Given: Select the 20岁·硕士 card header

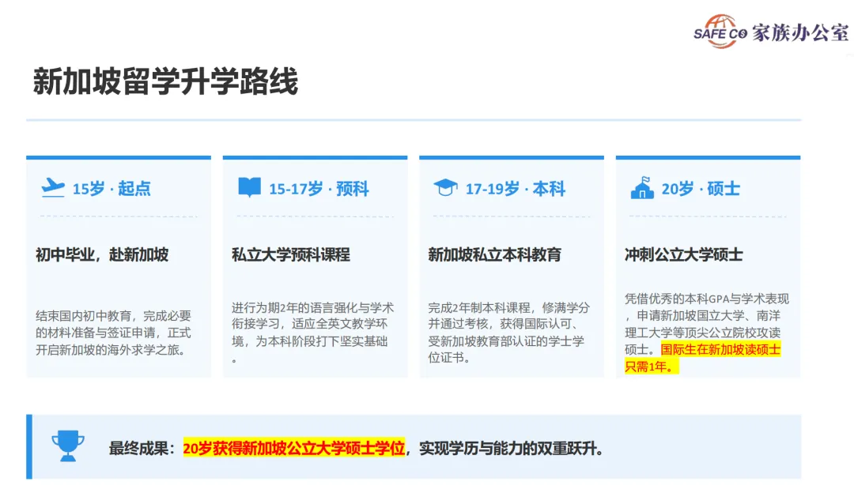Looking at the screenshot, I should pos(701,189).
